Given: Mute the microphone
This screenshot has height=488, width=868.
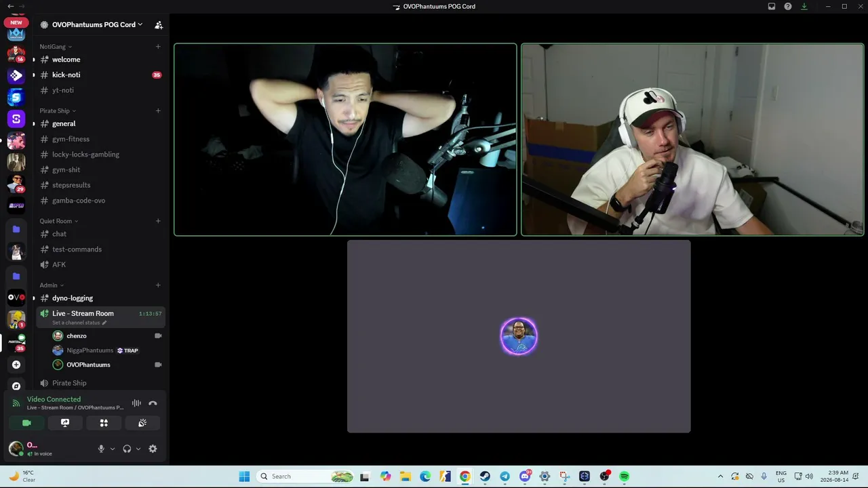Looking at the screenshot, I should point(101,449).
